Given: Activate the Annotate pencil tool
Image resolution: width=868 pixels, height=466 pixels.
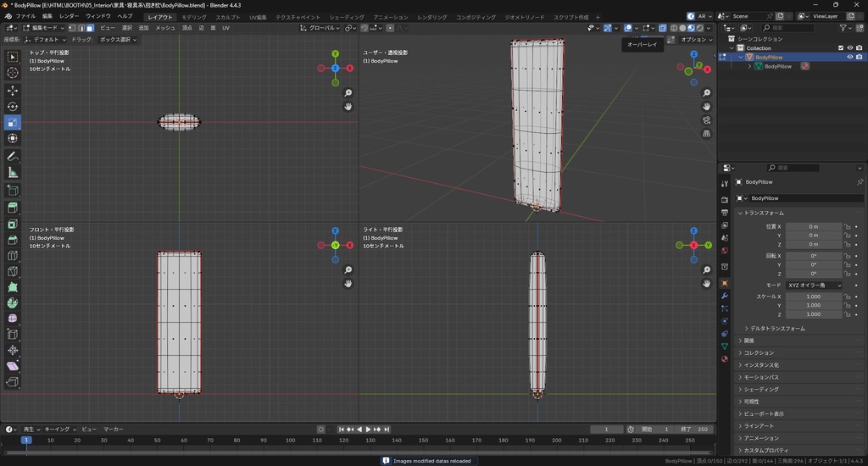Looking at the screenshot, I should pyautogui.click(x=13, y=157).
